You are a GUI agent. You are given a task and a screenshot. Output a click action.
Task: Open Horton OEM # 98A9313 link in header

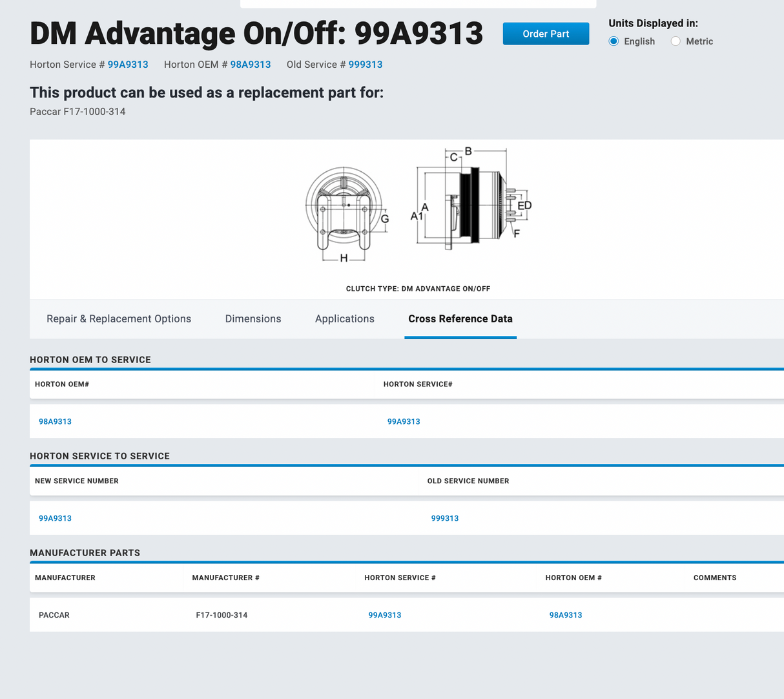[251, 65]
